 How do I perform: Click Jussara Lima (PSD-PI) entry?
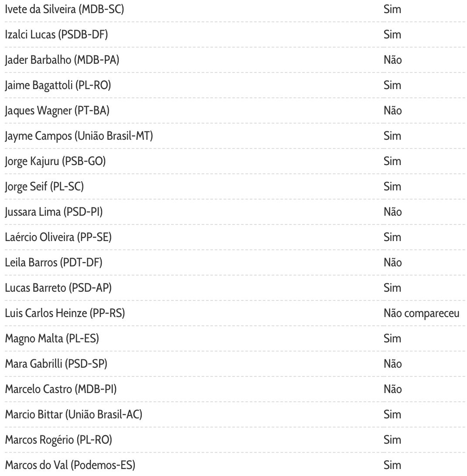[x=54, y=212]
